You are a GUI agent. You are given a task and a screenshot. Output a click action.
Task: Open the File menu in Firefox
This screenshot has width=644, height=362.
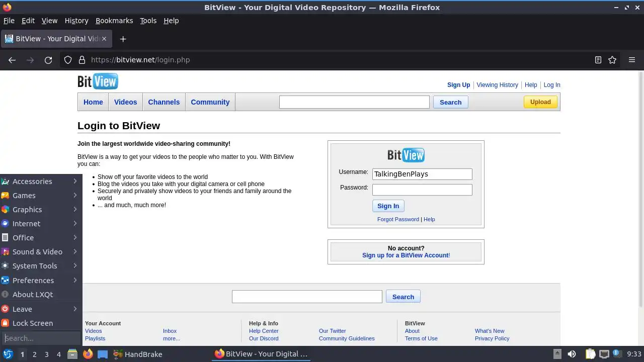(9, 21)
